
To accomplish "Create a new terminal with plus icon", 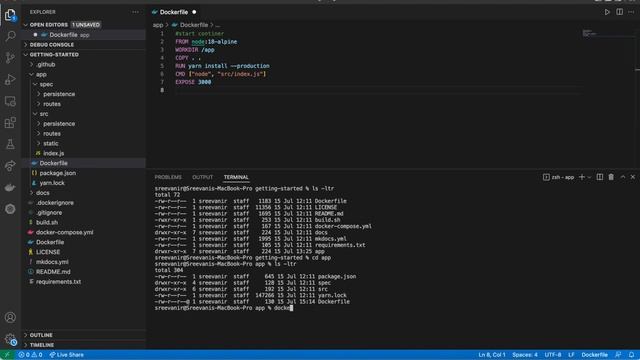I will 582,177.
